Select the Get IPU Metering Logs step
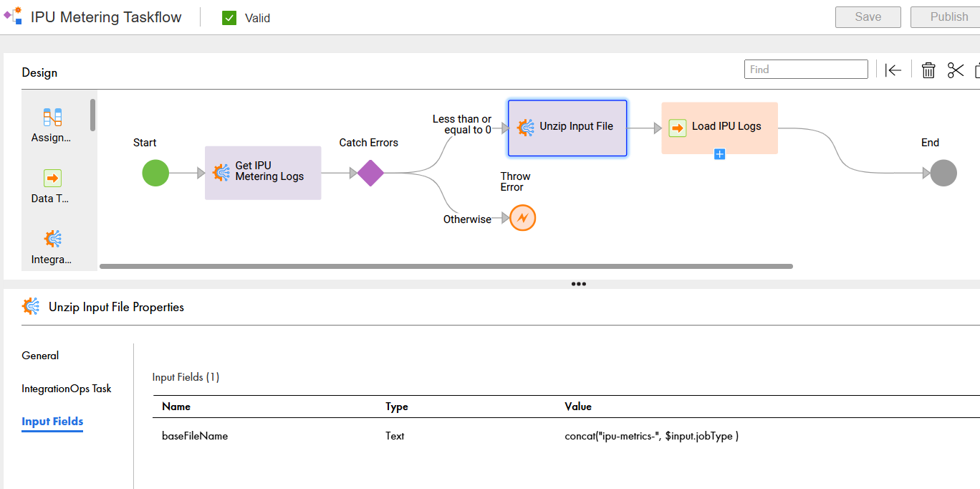The height and width of the screenshot is (489, 980). tap(263, 173)
